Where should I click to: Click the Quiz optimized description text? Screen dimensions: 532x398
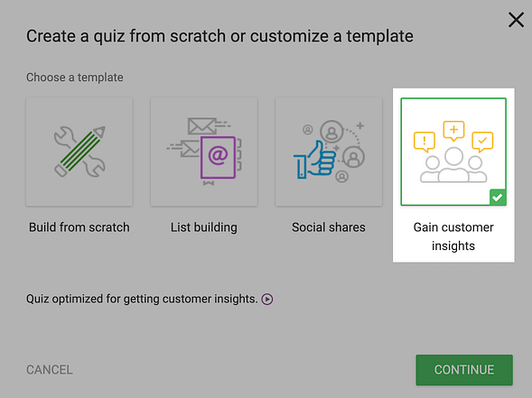pos(142,300)
